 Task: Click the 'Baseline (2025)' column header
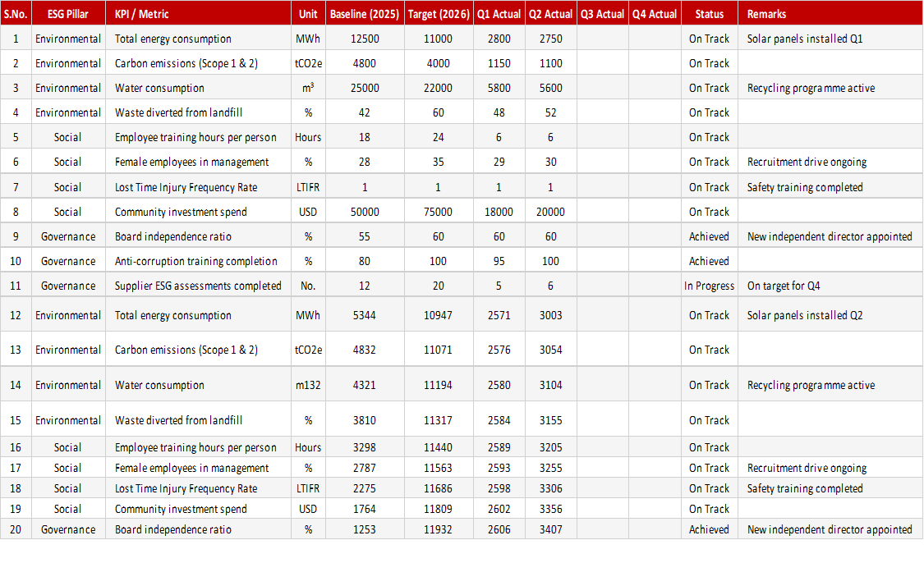pos(364,14)
